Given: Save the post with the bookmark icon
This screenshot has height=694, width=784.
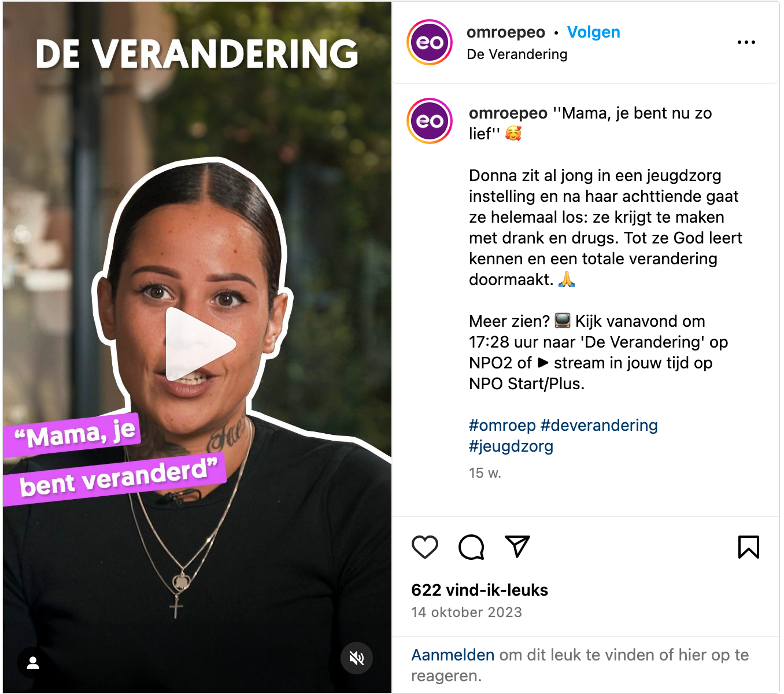Looking at the screenshot, I should tap(748, 547).
